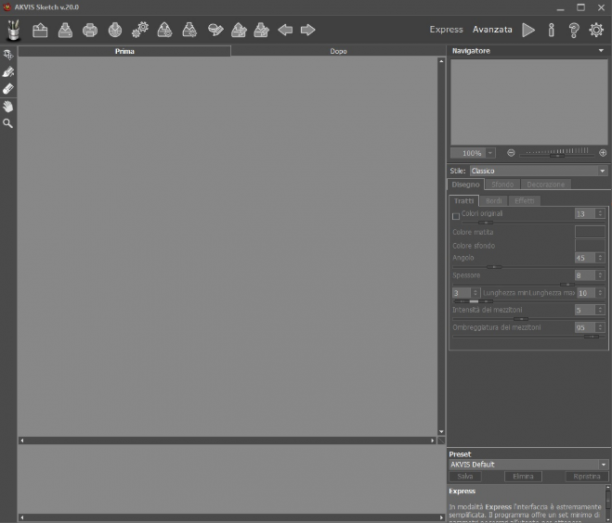Click the Elimina preset button
This screenshot has width=612, height=523.
[523, 476]
